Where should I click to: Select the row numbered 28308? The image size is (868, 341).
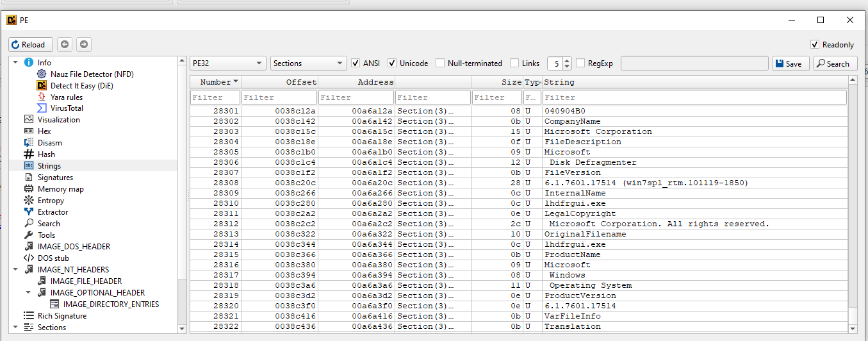pyautogui.click(x=518, y=183)
